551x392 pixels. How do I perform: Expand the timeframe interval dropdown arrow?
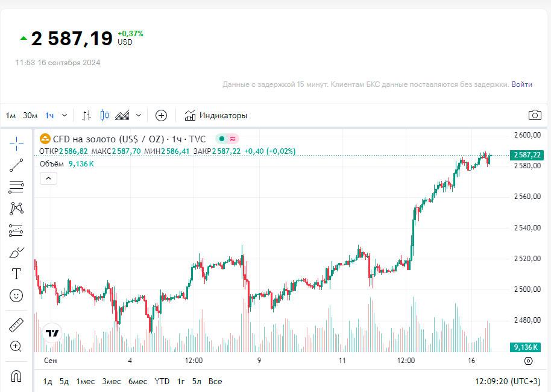tap(65, 115)
